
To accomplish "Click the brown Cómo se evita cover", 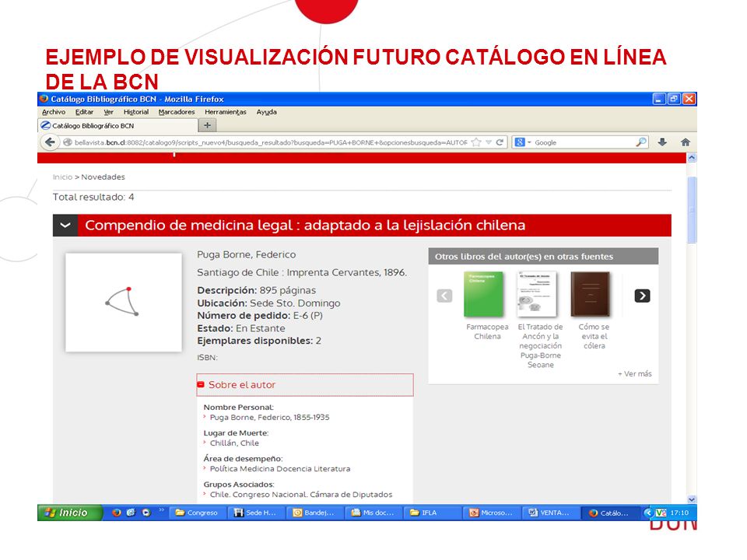I will (590, 294).
